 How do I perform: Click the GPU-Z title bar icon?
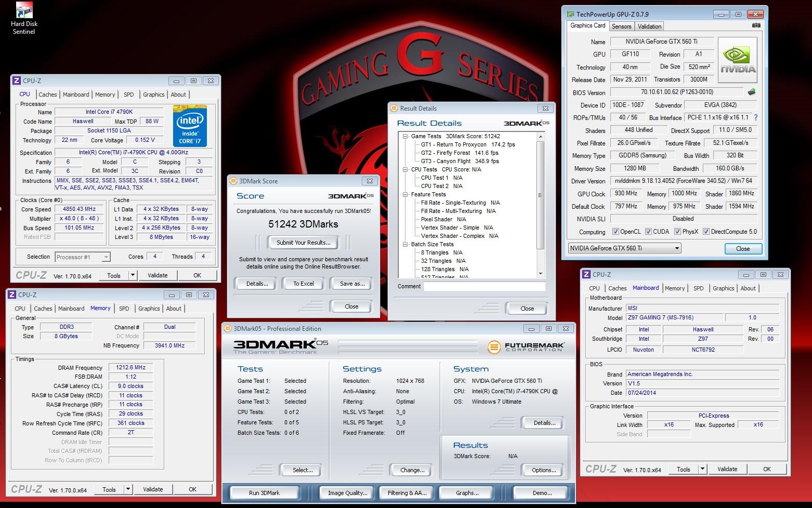[x=570, y=15]
